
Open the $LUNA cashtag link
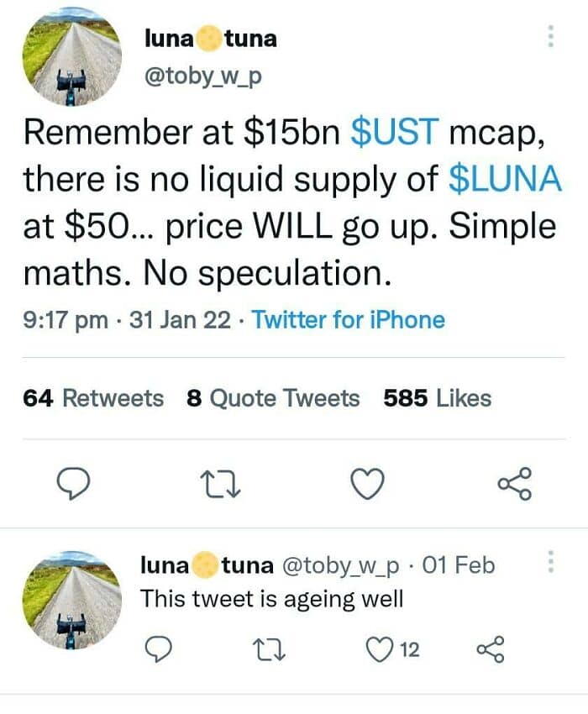pyautogui.click(x=506, y=179)
